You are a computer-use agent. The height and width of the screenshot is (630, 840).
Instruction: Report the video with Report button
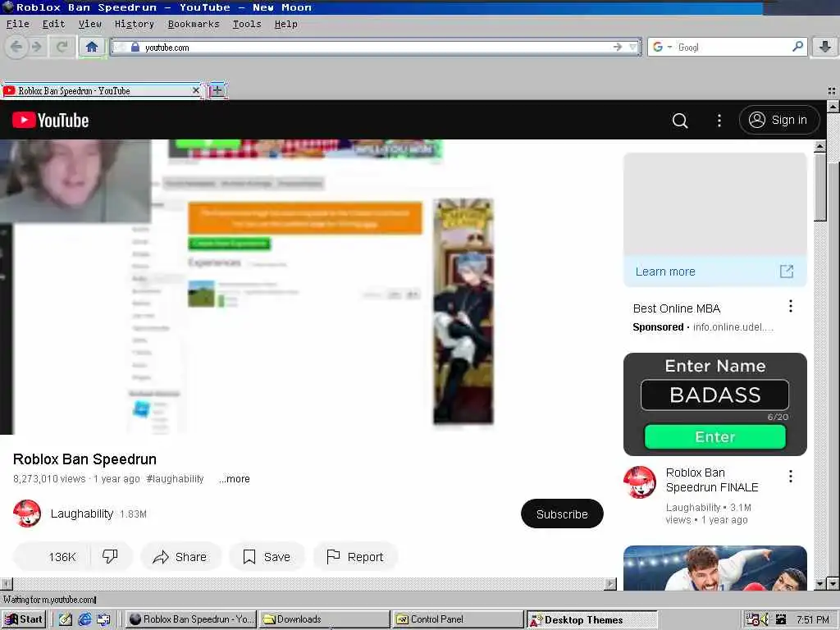[355, 557]
